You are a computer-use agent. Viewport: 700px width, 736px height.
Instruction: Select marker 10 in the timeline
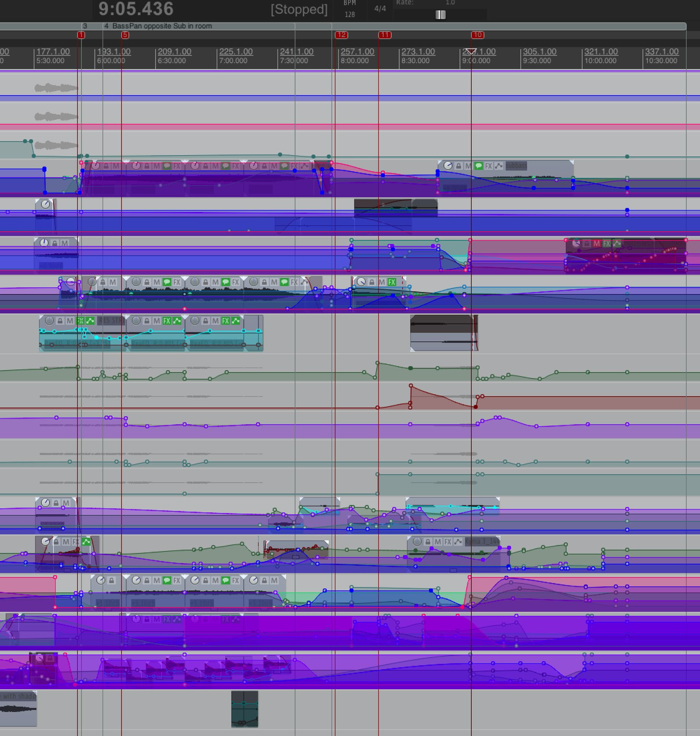point(477,35)
